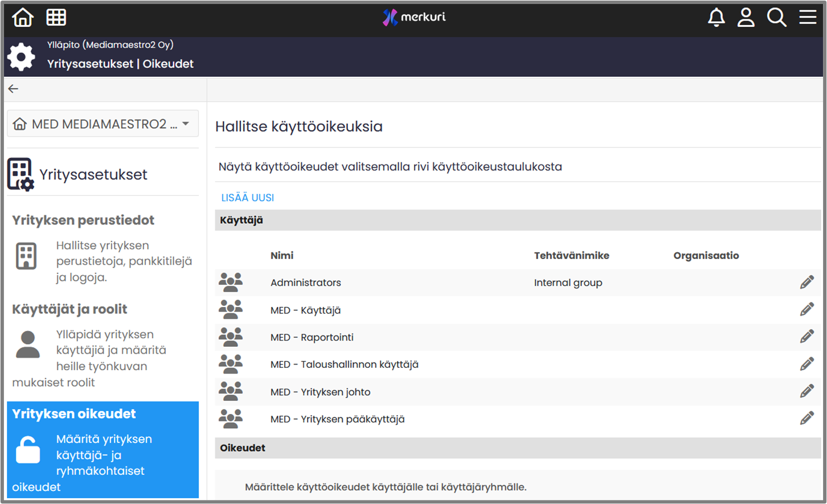Image resolution: width=827 pixels, height=504 pixels.
Task: Select the Administrators row
Action: click(x=306, y=282)
